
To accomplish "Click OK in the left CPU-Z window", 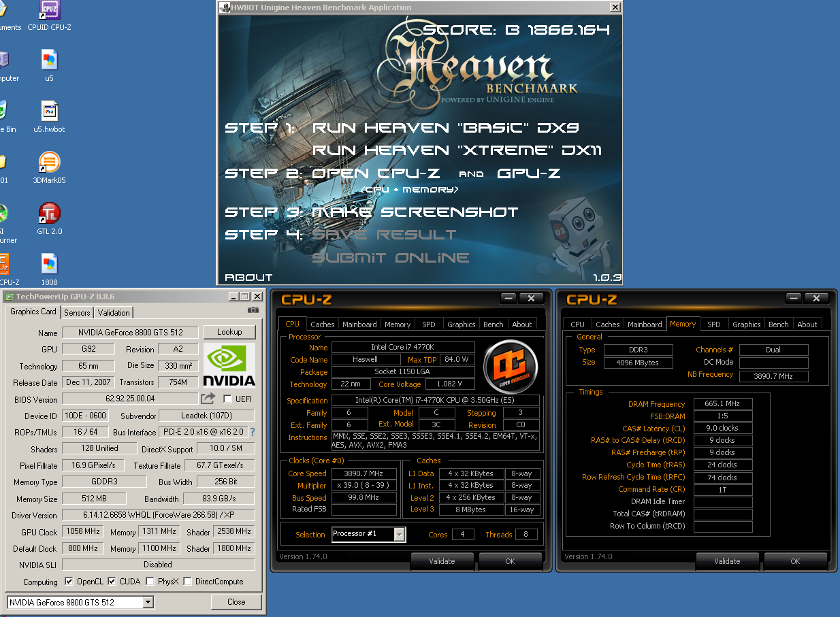I will pos(511,561).
